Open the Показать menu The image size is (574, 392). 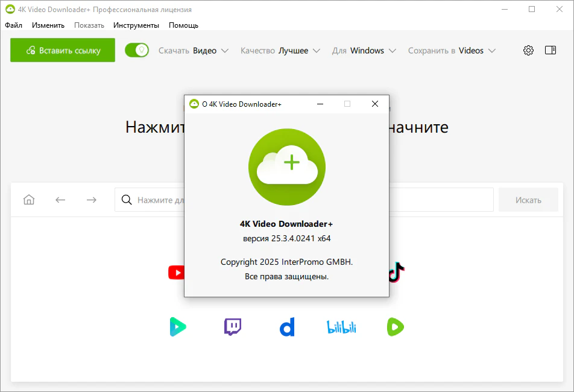click(89, 25)
